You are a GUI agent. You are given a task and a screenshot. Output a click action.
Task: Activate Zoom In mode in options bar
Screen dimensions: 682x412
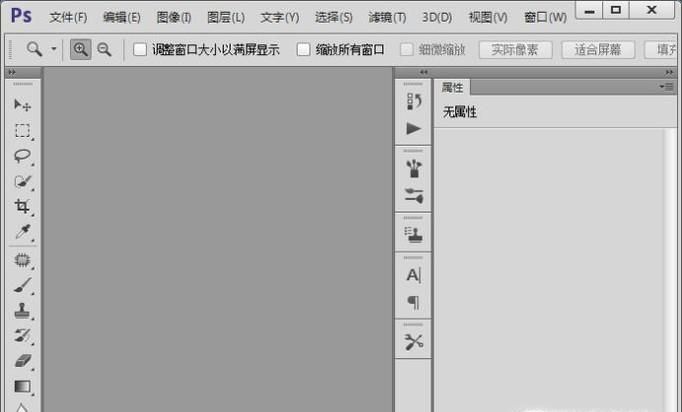(x=80, y=49)
